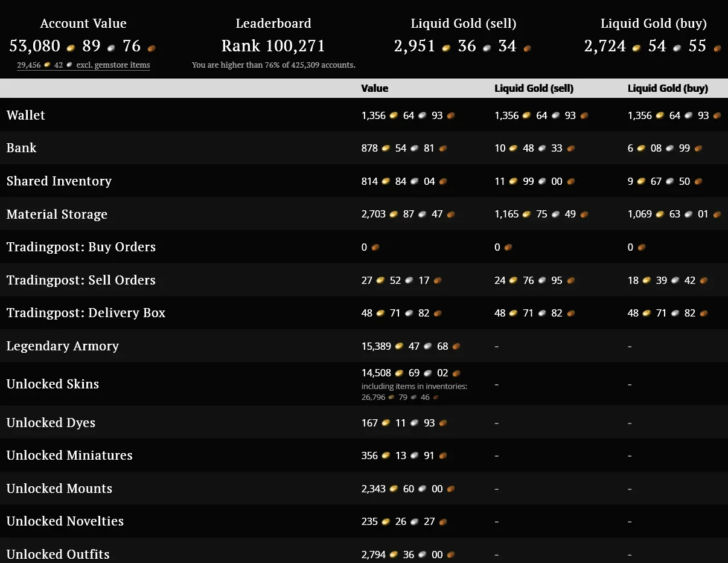728x563 pixels.
Task: Select the 15,389 Legendary Armory value
Action: (x=376, y=346)
